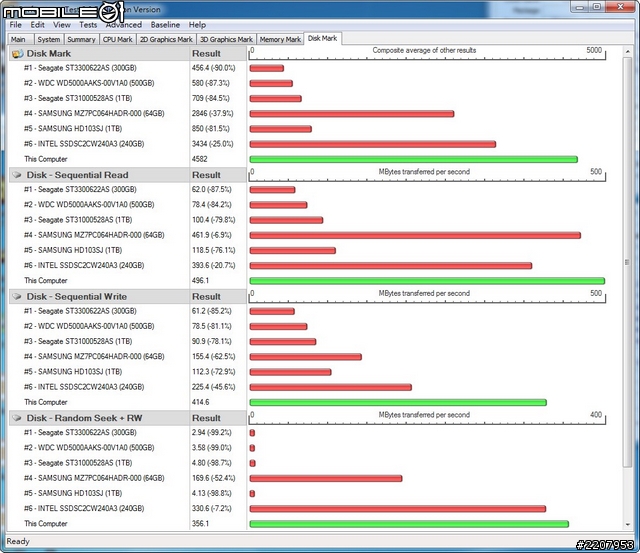
Task: Click the Sequential Write disk icon
Action: tap(17, 297)
